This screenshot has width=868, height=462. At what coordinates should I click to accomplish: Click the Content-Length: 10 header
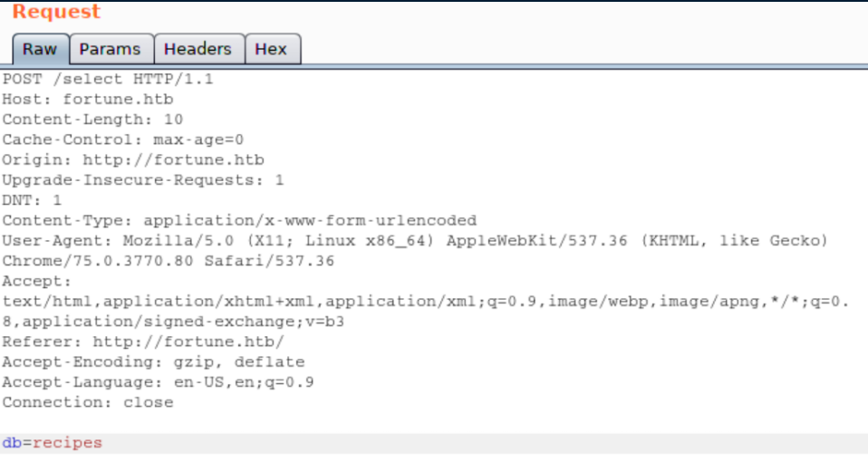click(92, 120)
